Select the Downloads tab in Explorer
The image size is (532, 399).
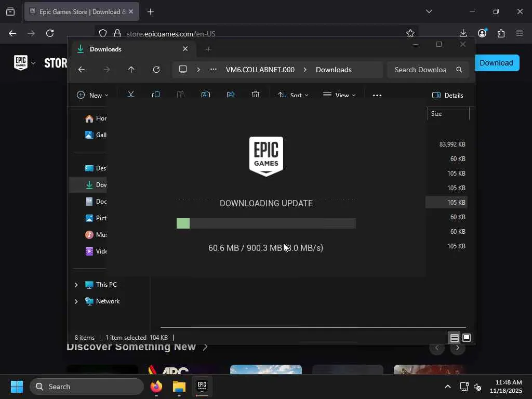click(x=134, y=49)
